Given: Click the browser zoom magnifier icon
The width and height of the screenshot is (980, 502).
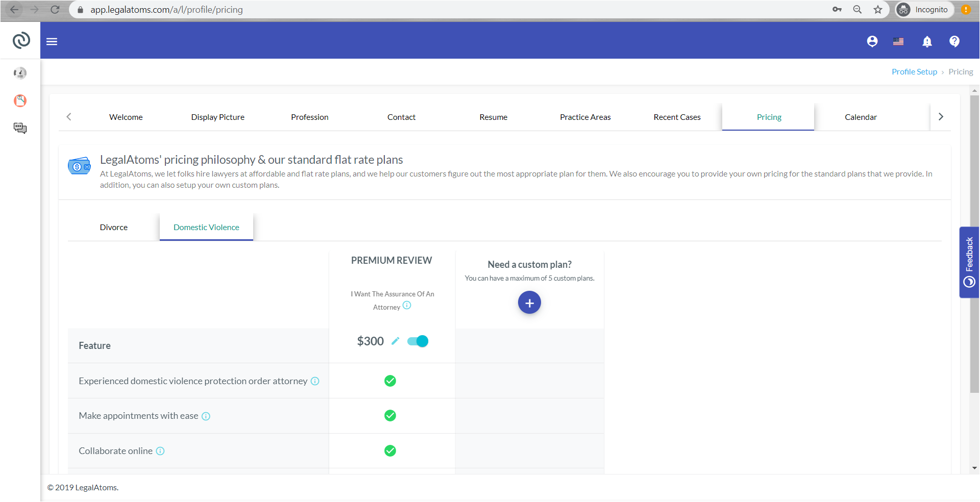Looking at the screenshot, I should tap(857, 9).
